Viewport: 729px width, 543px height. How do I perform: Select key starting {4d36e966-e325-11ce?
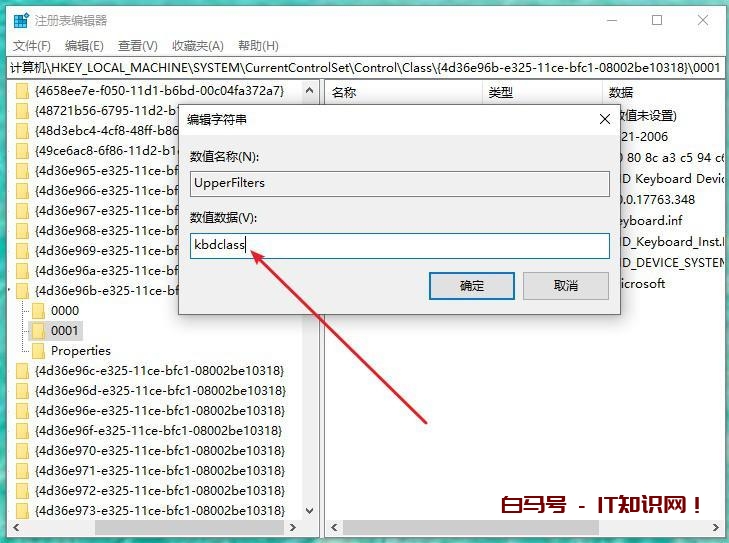pyautogui.click(x=106, y=191)
